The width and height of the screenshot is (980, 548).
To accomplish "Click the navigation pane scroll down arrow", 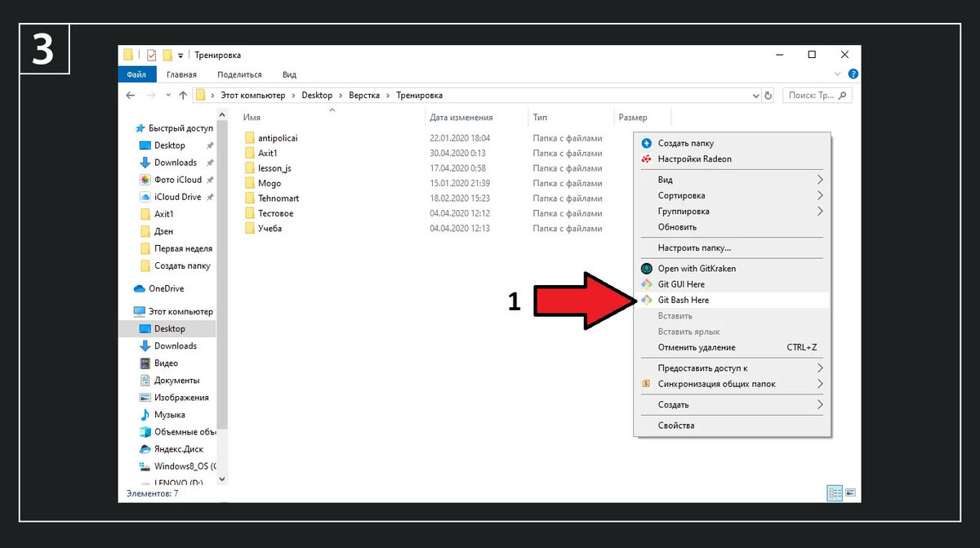I will pos(222,479).
